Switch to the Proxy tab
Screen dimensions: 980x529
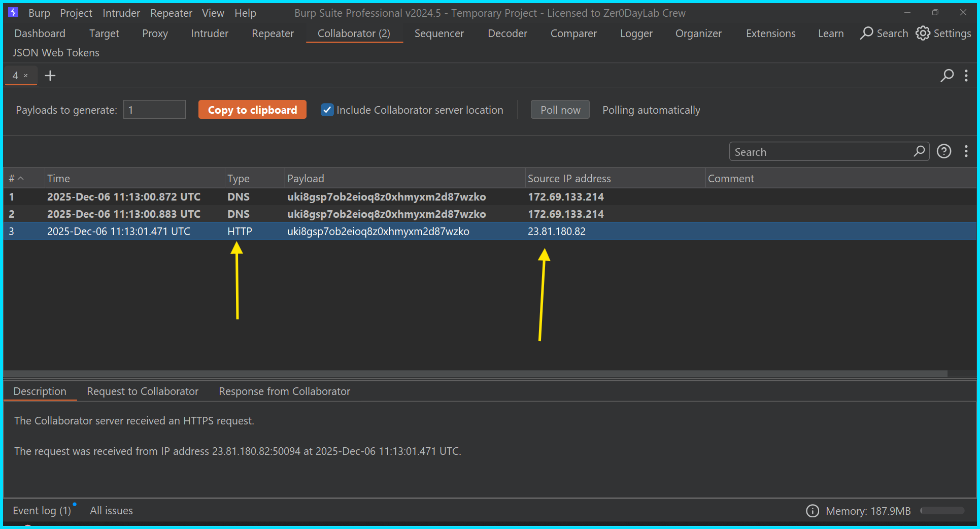[x=155, y=34]
